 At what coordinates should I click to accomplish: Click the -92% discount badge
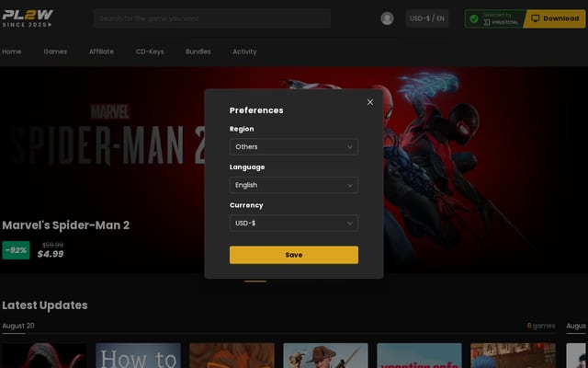[x=17, y=250]
